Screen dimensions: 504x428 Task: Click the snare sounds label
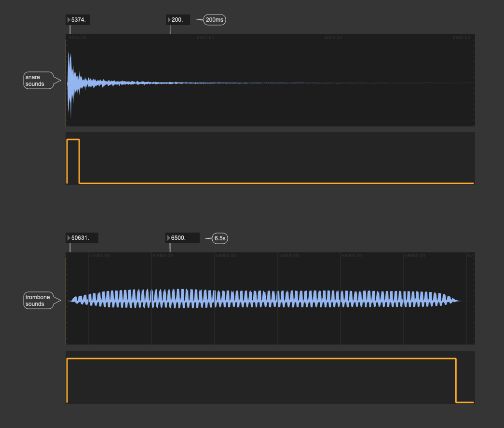38,81
